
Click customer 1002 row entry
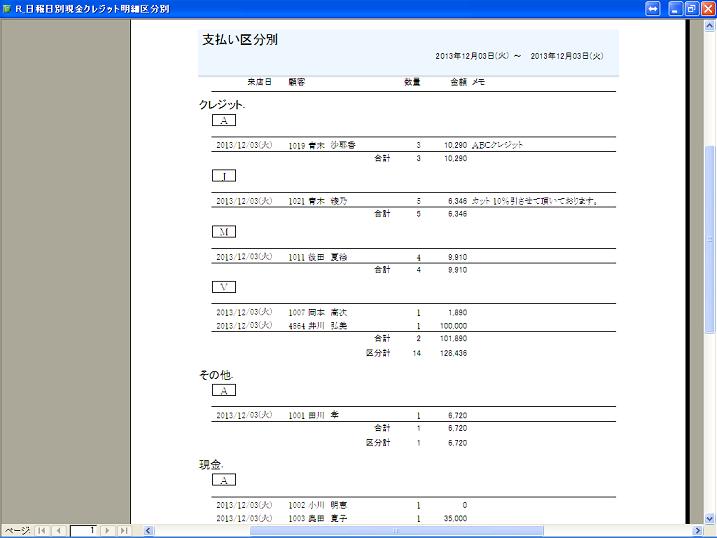[318, 505]
